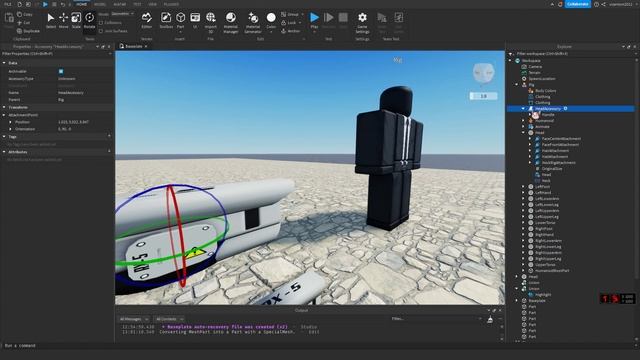Choose the Select tool in the ribbon
Screen dimensions: 640x360
click(51, 21)
